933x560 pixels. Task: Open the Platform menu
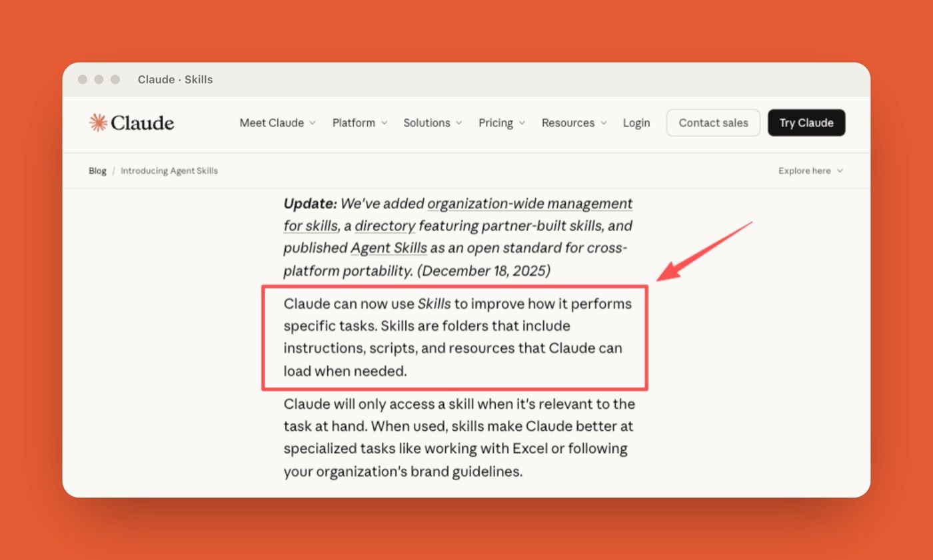pyautogui.click(x=359, y=123)
